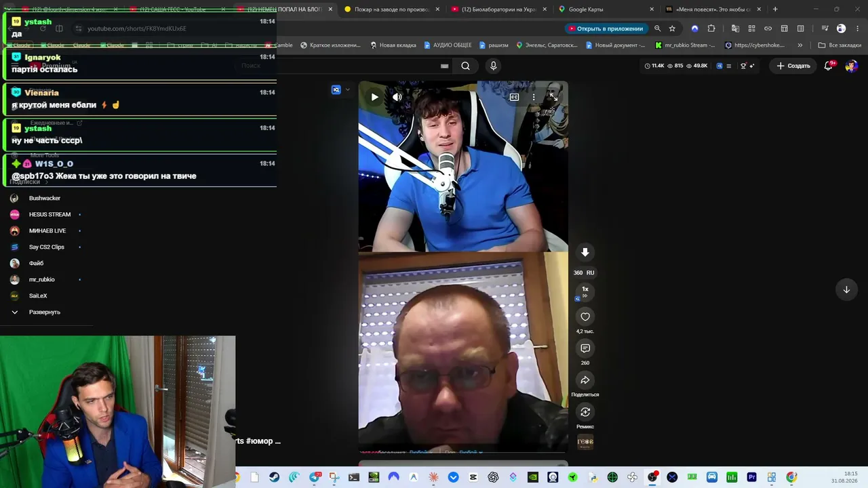Open Steam from the taskbar
Screen dimensions: 868x488
click(x=274, y=477)
